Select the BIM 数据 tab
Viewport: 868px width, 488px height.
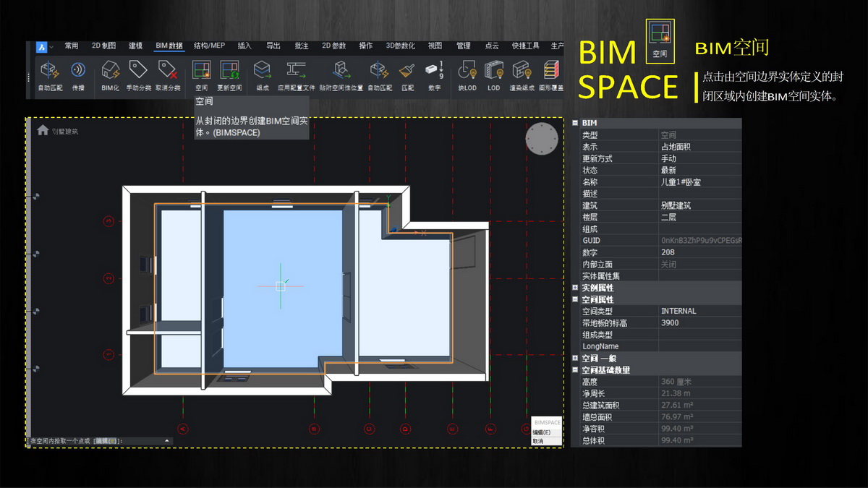coord(169,46)
